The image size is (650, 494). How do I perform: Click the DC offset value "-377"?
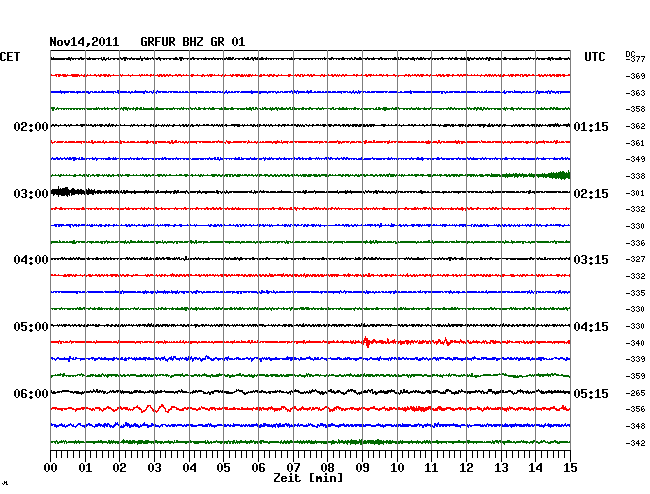coord(635,59)
